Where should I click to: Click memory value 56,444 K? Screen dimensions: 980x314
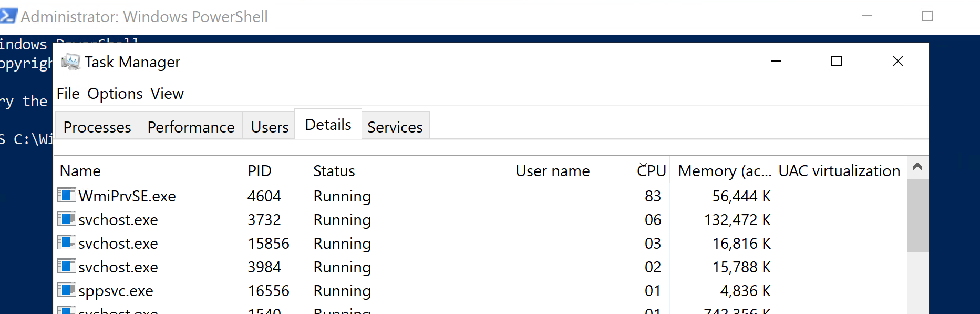pos(741,196)
